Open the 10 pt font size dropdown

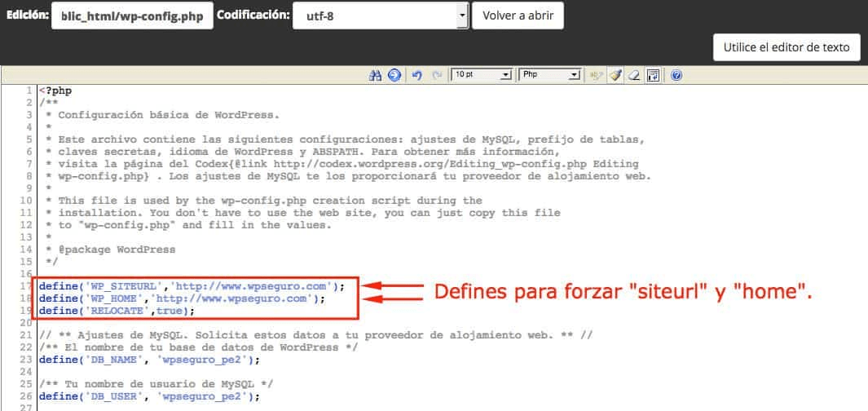[482, 75]
